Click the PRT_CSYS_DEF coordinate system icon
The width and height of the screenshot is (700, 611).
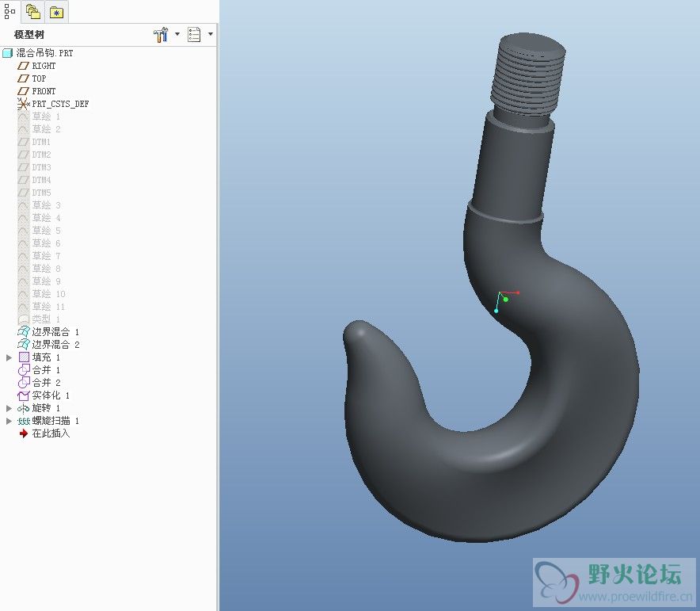coord(23,104)
